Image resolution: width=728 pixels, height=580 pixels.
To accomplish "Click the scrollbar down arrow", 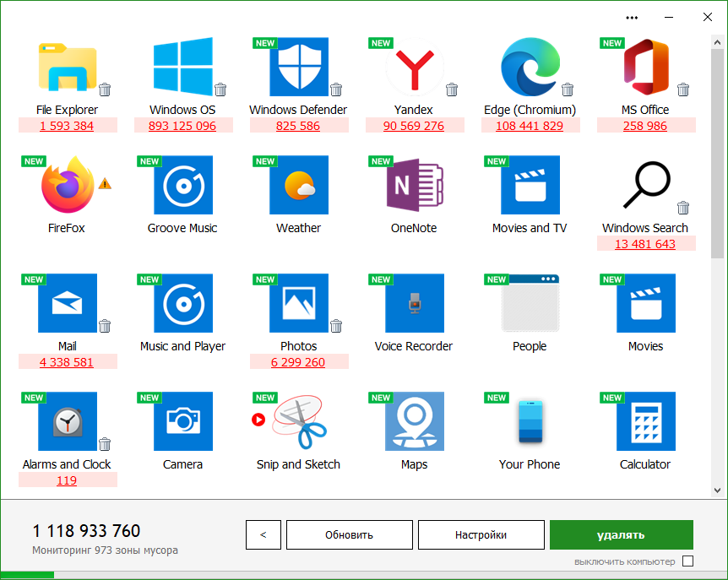I will (x=718, y=490).
